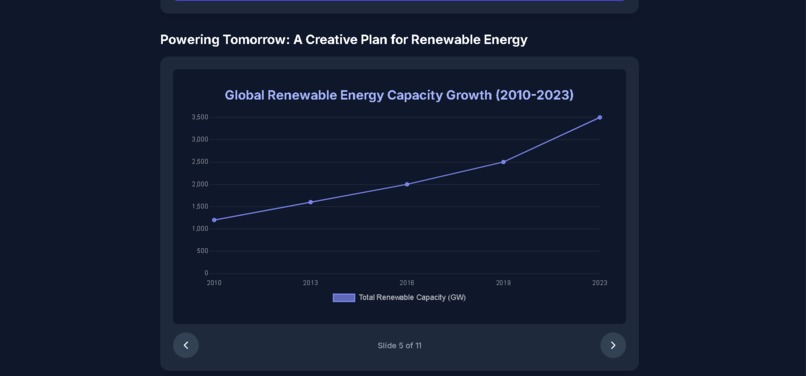Click the 500 y-axis label
Viewport: 806px width, 376px height.
tap(203, 251)
